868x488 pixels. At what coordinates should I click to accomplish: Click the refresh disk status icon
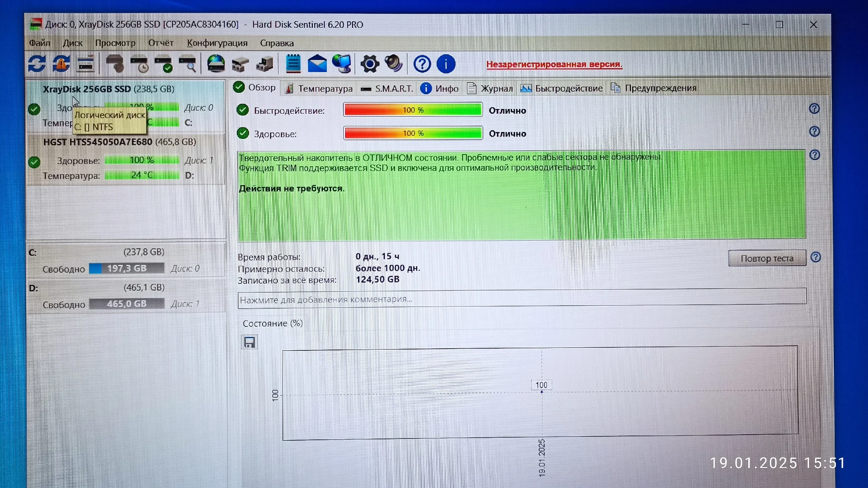click(37, 64)
